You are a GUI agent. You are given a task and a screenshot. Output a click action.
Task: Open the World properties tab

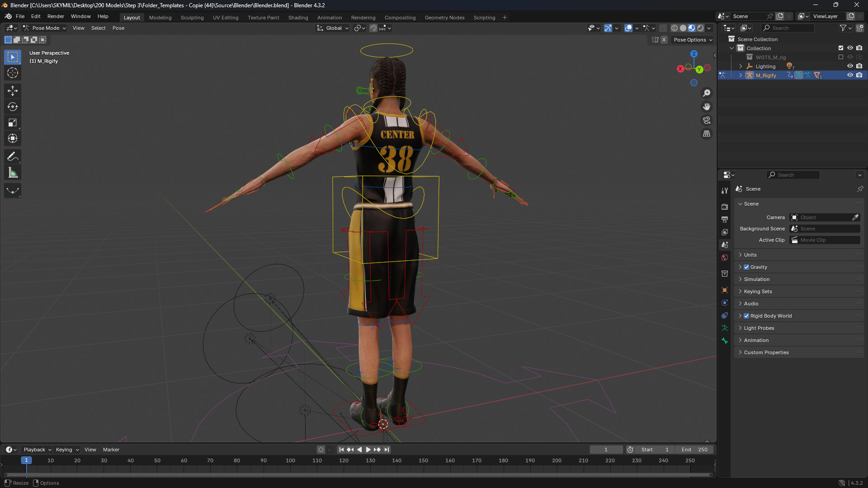[x=725, y=258]
